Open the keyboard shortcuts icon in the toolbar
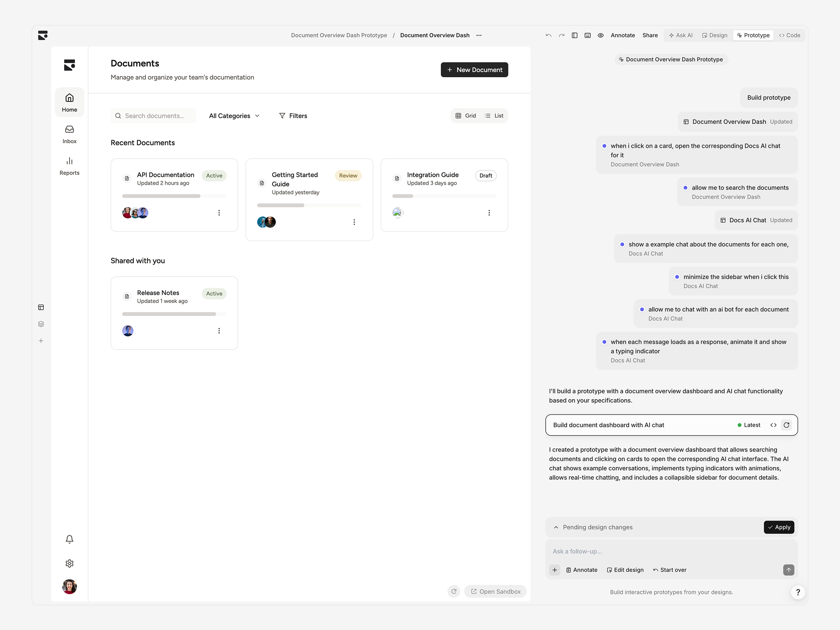 (x=588, y=35)
